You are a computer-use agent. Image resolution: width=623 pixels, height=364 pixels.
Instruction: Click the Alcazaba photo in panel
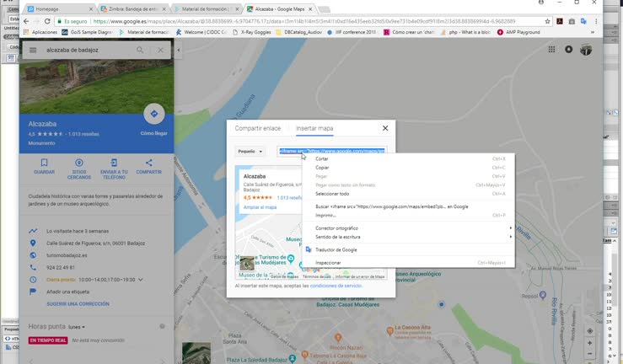(x=97, y=88)
